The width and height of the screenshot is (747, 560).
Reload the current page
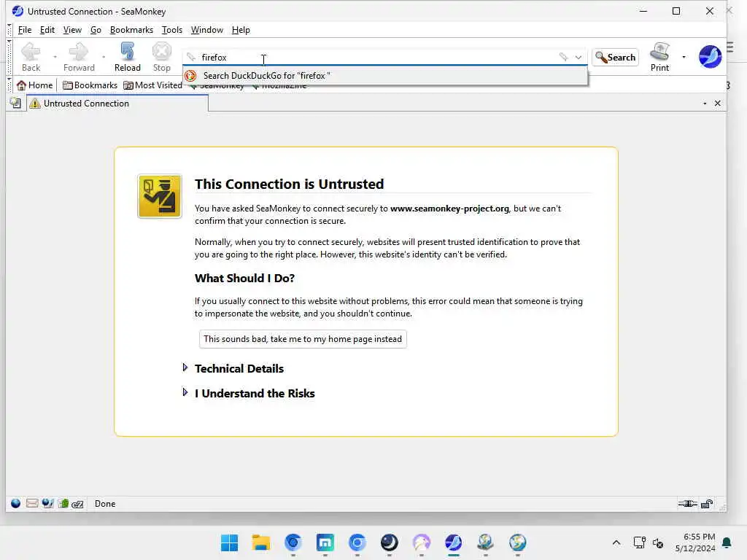tap(127, 57)
